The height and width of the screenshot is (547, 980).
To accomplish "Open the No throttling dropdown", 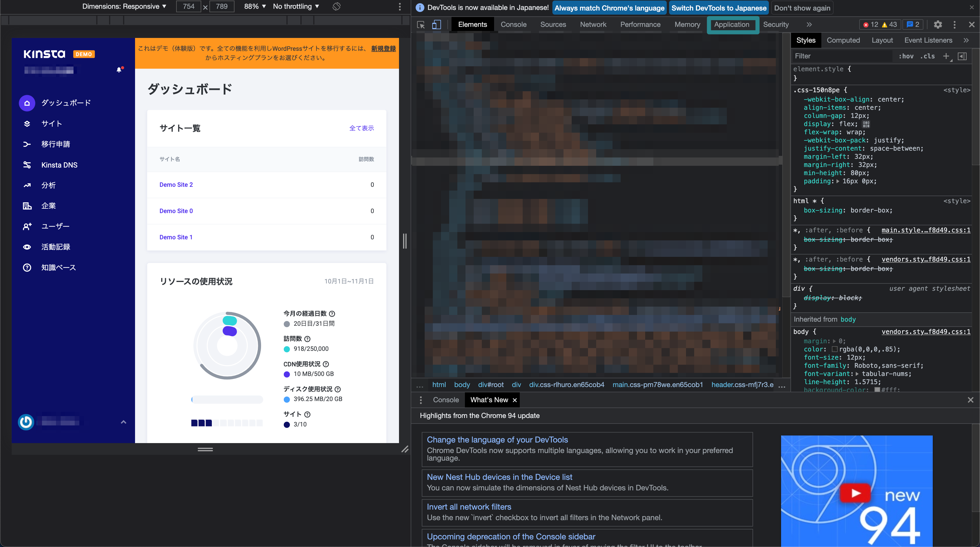I will [x=296, y=6].
